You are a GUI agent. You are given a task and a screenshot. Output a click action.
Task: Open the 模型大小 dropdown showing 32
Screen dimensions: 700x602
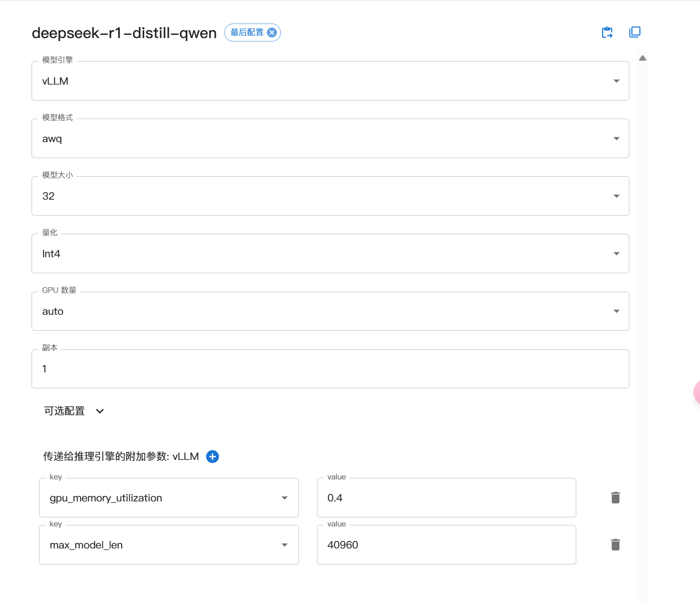tap(330, 196)
